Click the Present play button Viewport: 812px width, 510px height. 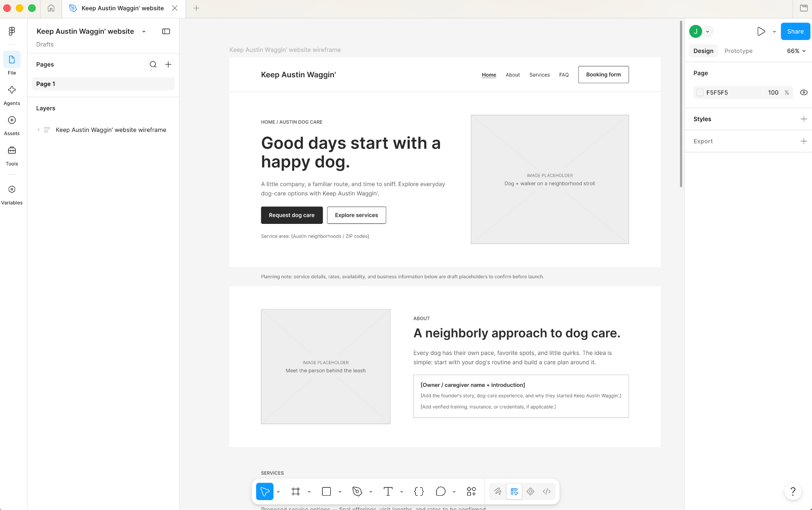pyautogui.click(x=761, y=31)
